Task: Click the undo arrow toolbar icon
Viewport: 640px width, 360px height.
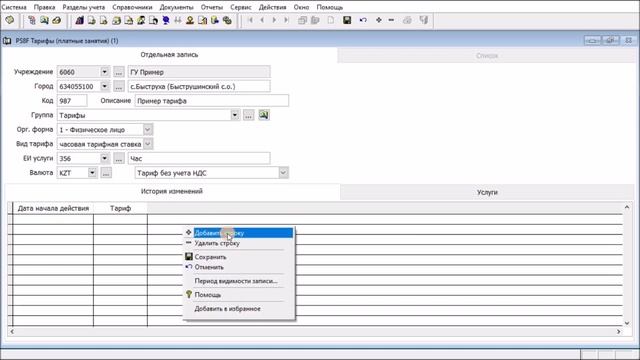Action: (x=363, y=20)
